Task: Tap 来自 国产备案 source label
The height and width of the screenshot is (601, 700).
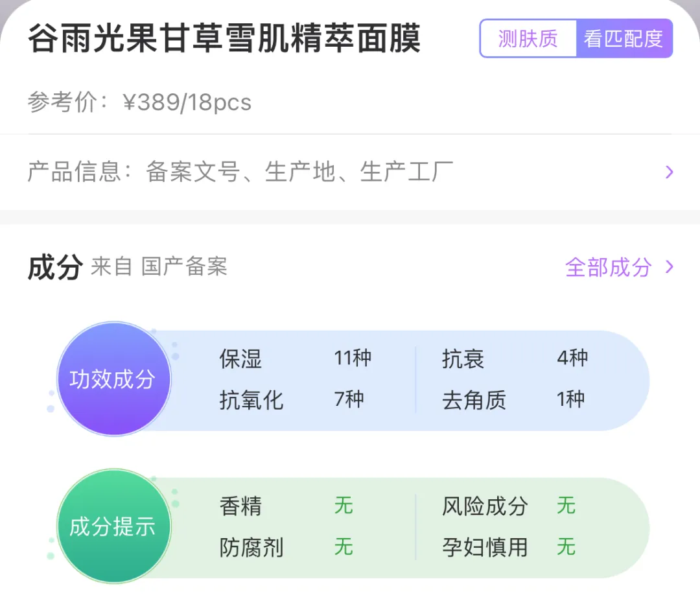Action: [x=159, y=267]
